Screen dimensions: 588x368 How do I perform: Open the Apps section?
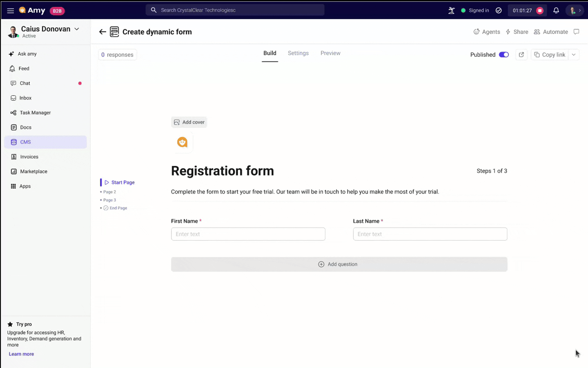(25, 186)
